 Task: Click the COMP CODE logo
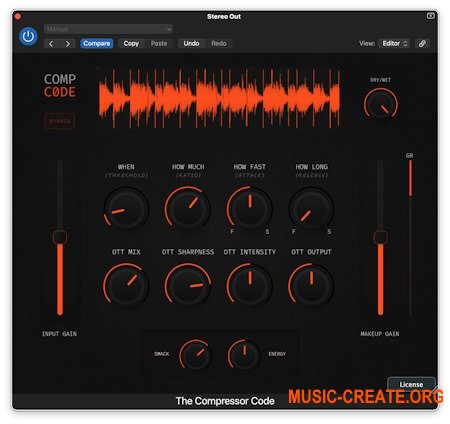point(60,86)
